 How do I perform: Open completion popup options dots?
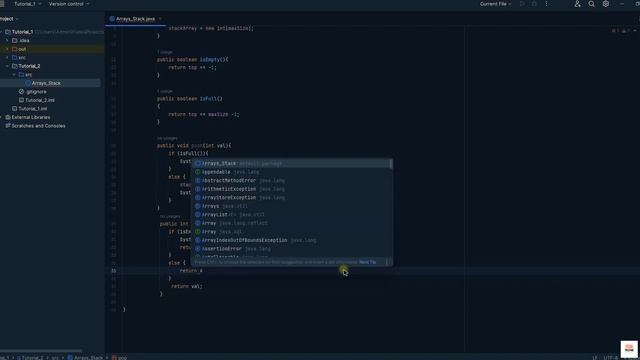coord(387,262)
